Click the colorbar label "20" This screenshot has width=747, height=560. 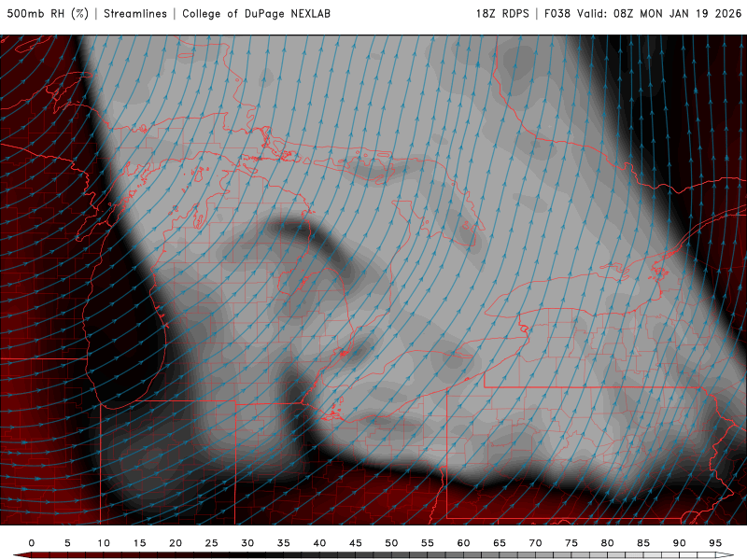tap(176, 543)
